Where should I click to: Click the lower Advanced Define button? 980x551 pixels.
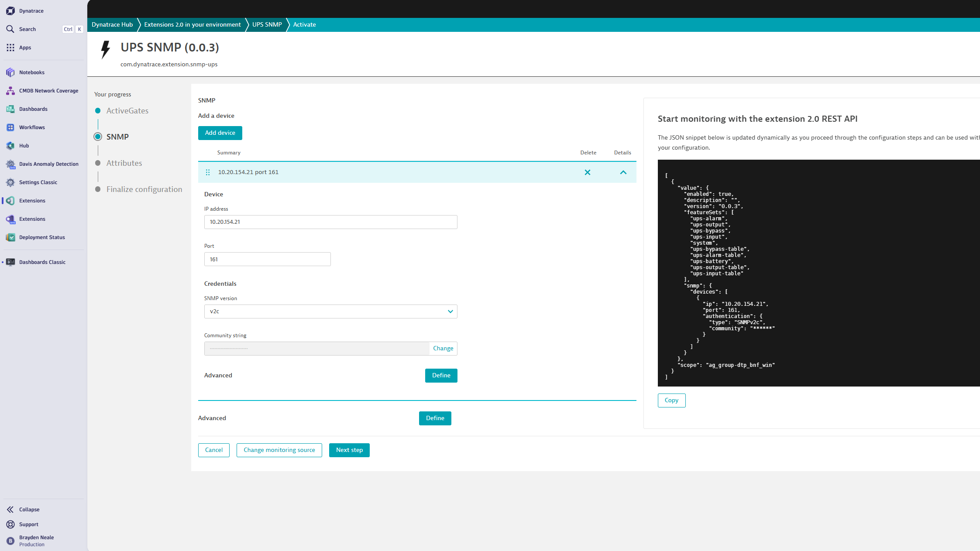pyautogui.click(x=435, y=418)
